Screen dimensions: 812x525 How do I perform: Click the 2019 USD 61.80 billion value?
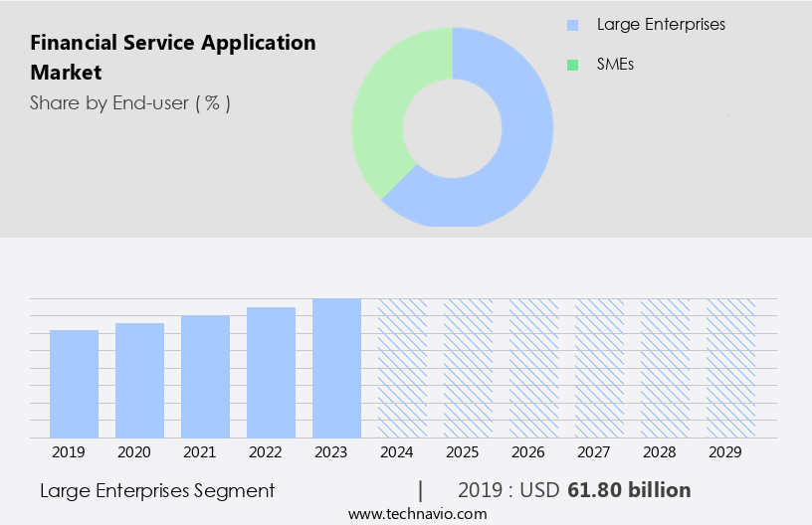coord(574,490)
